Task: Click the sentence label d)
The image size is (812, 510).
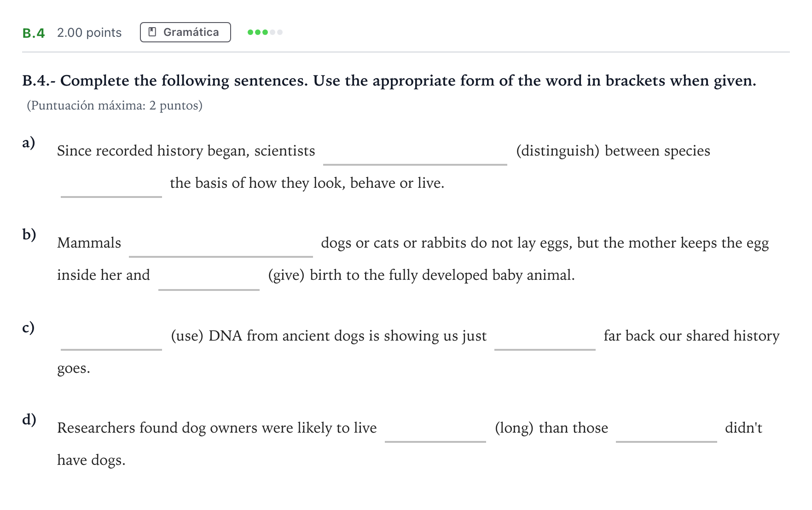Action: (29, 420)
